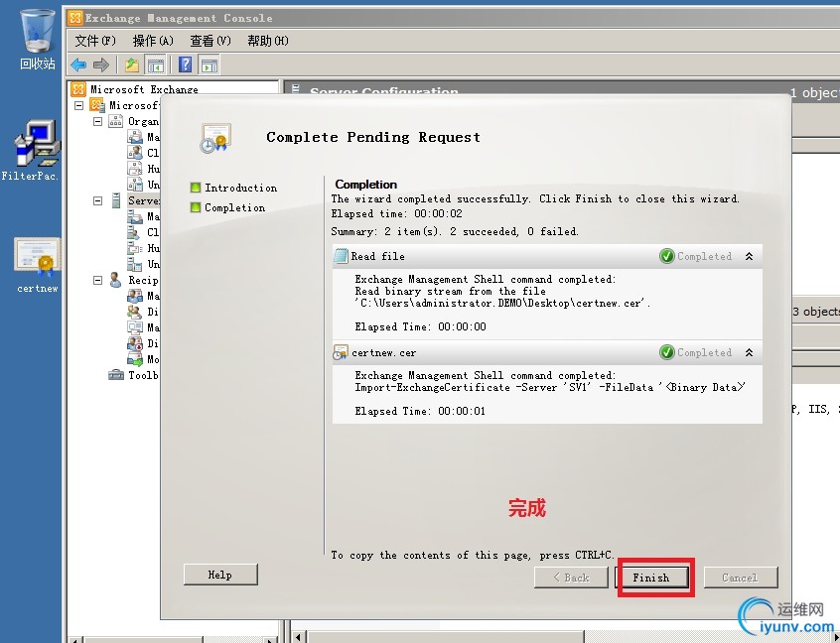
Task: Select the FilterPack desktop icon
Action: click(33, 151)
